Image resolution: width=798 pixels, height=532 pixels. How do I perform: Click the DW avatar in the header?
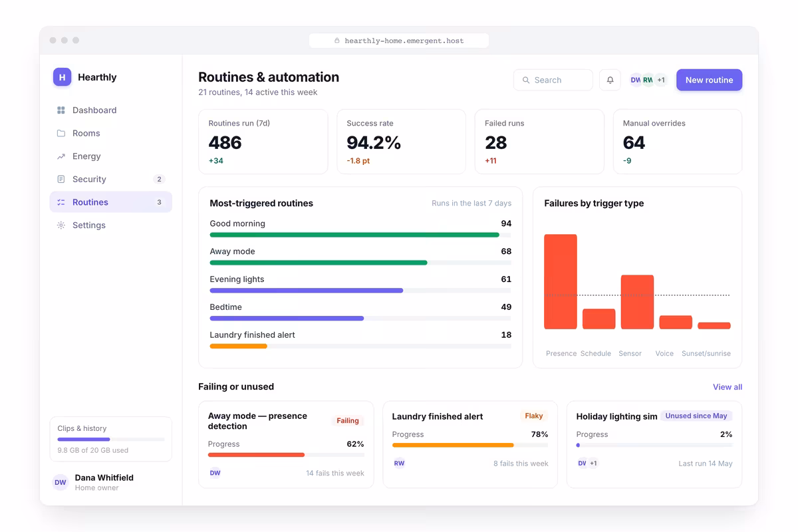click(x=636, y=80)
